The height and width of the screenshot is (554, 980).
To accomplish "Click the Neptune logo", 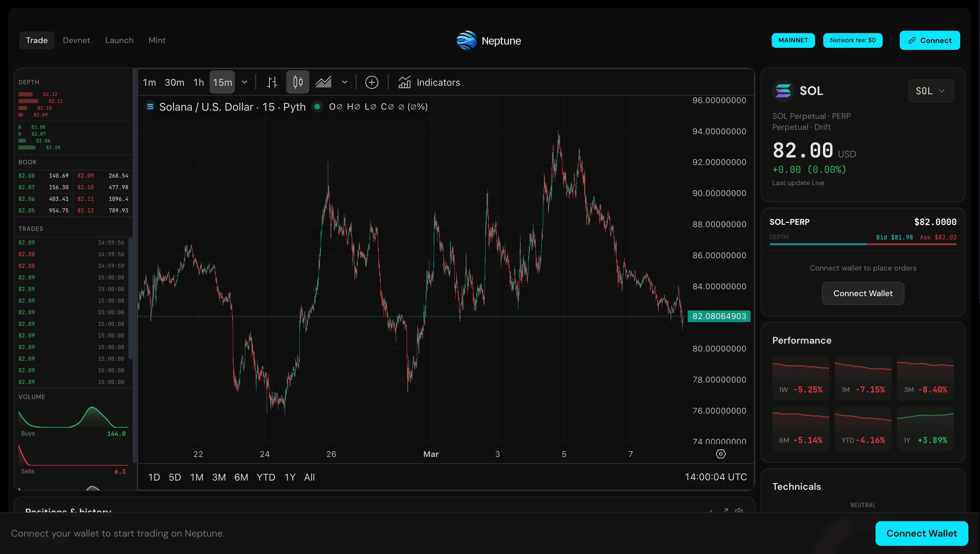I will click(489, 40).
